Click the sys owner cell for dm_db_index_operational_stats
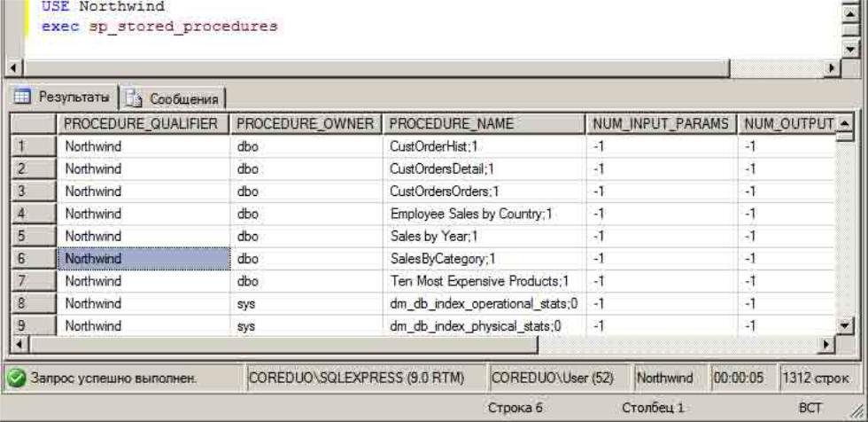 [x=306, y=303]
